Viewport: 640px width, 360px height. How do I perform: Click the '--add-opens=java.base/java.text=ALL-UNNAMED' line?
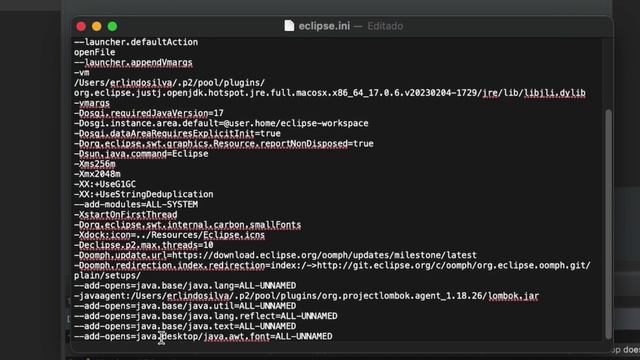coord(185,326)
